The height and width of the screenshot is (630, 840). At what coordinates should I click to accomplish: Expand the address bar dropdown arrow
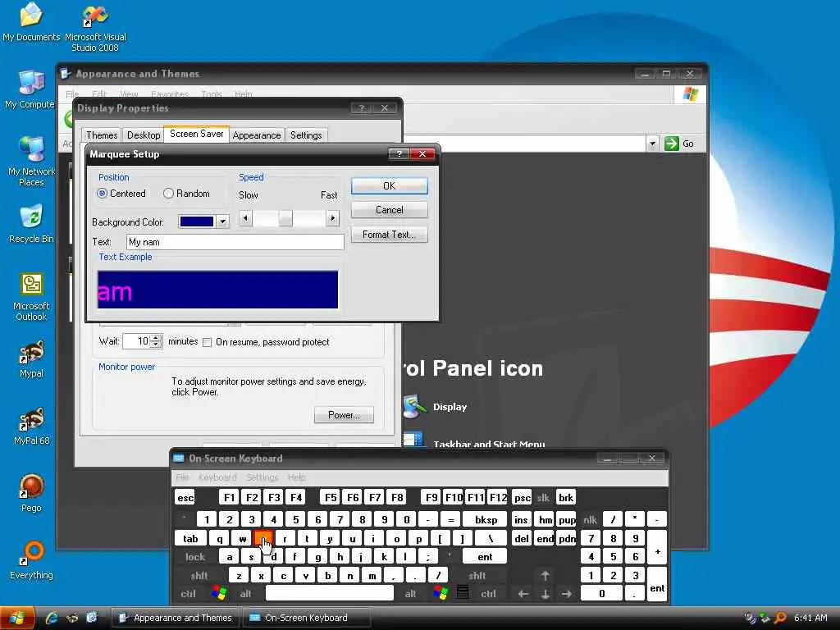pos(652,144)
